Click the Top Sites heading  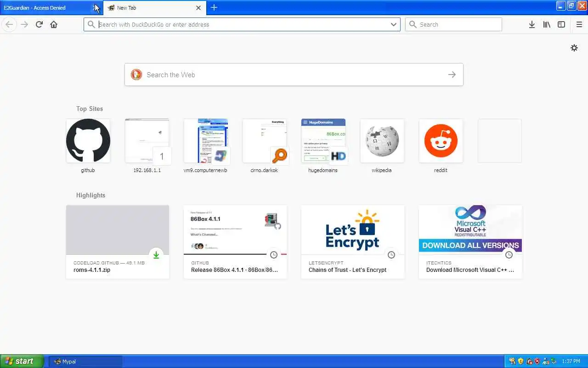coord(90,109)
